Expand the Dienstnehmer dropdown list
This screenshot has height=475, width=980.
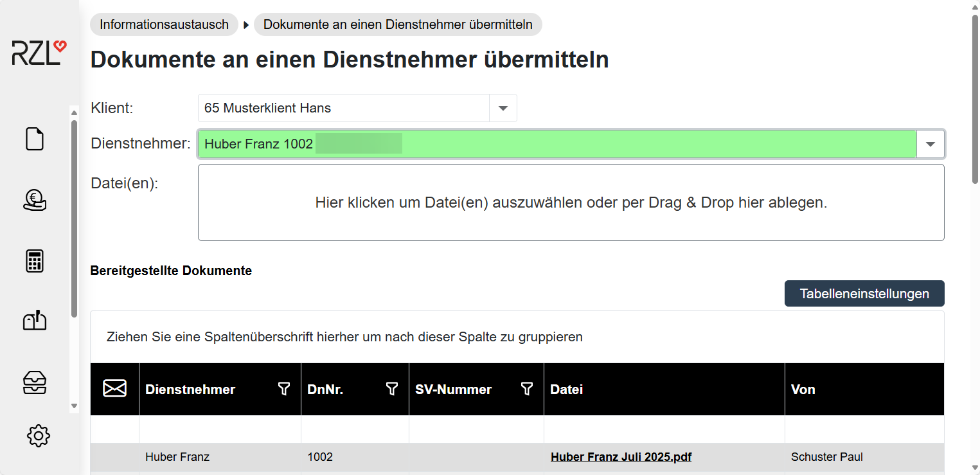point(930,144)
